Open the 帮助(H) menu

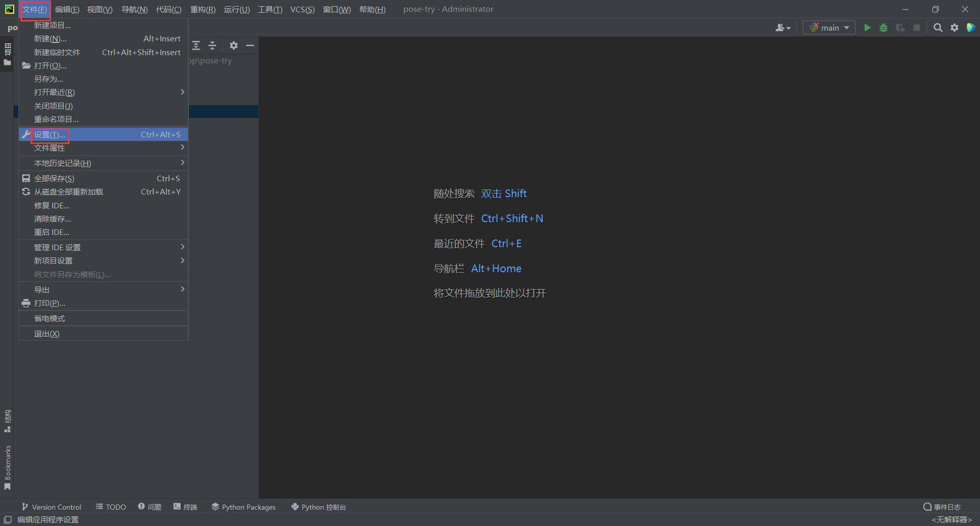coord(372,9)
